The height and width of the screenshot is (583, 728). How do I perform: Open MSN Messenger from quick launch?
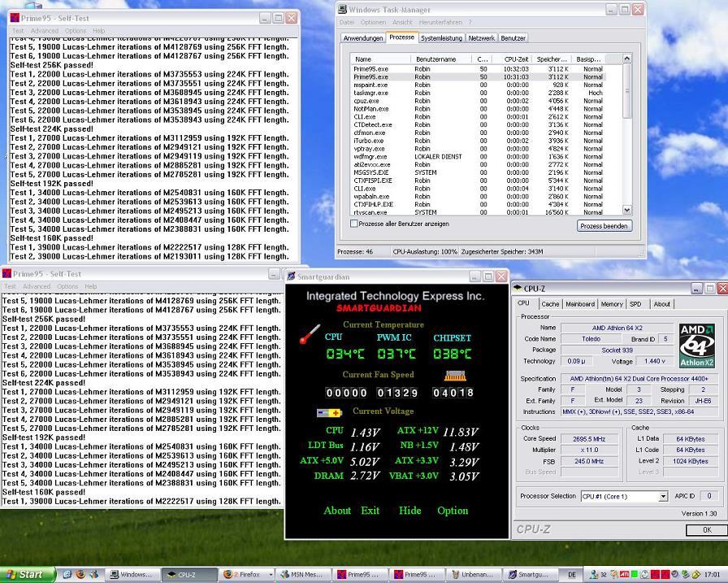tap(94, 574)
